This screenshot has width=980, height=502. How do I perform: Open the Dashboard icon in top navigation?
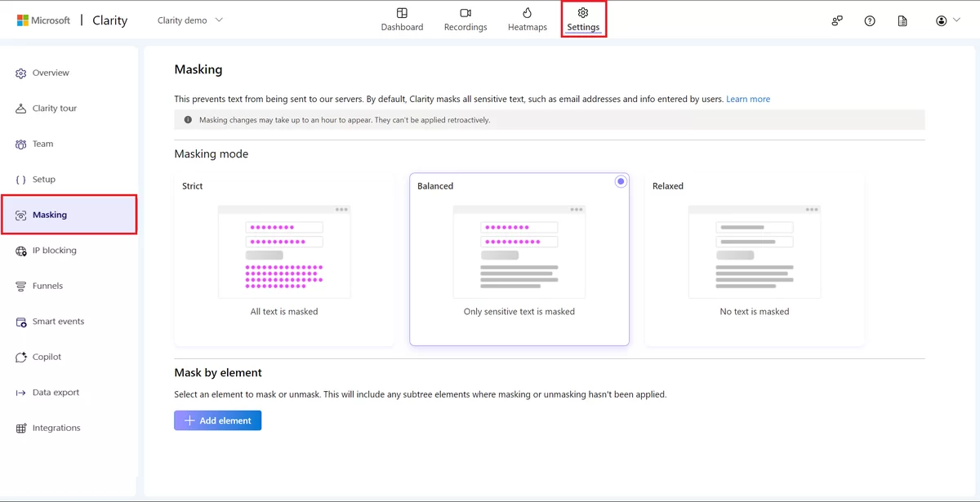(402, 13)
